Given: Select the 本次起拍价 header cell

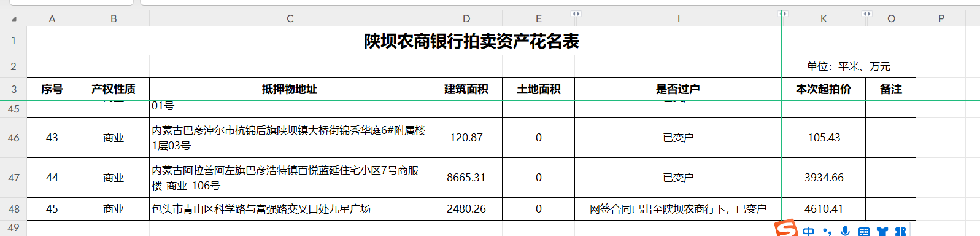Looking at the screenshot, I should [824, 89].
